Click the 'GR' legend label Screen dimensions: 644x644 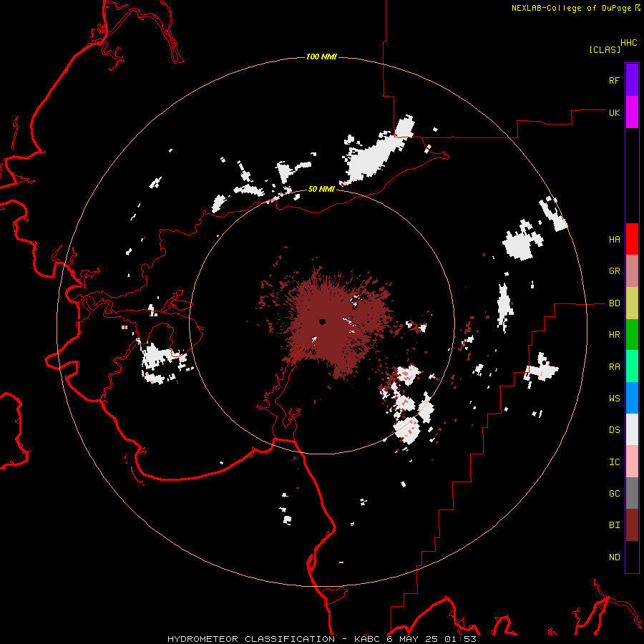[614, 271]
